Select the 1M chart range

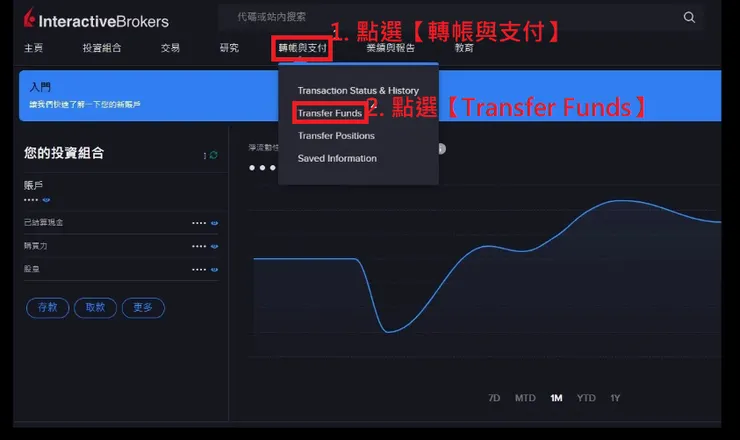[556, 398]
